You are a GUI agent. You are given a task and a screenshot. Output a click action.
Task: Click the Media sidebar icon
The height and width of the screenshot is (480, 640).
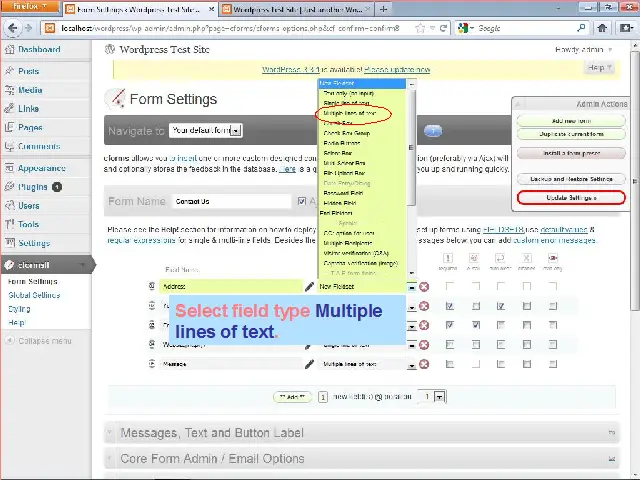coord(9,90)
